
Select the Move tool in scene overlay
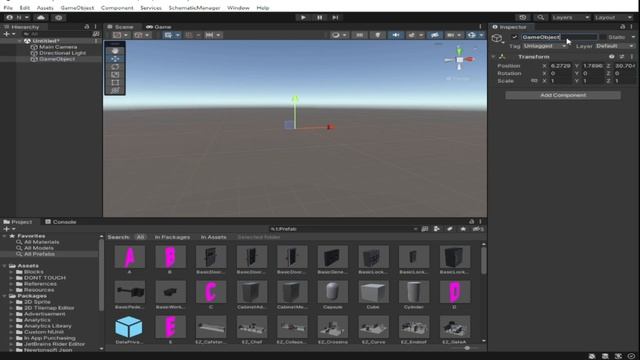tap(115, 59)
